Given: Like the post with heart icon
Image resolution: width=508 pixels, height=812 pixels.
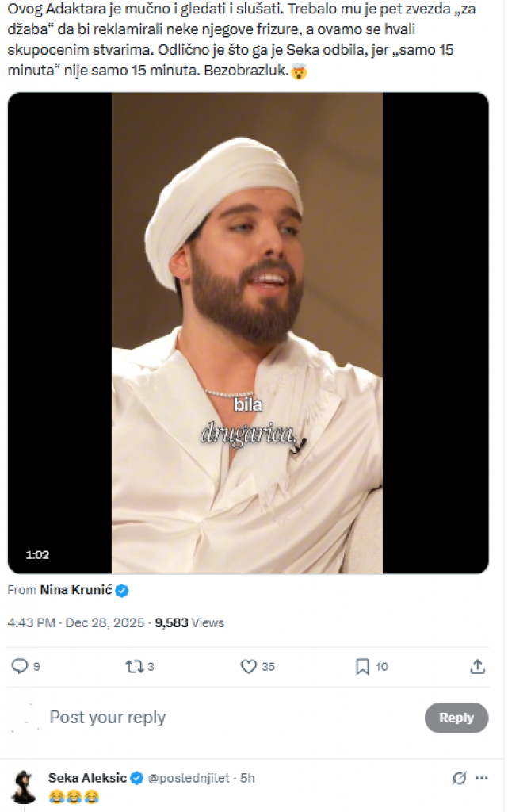Looking at the screenshot, I should click(x=249, y=667).
